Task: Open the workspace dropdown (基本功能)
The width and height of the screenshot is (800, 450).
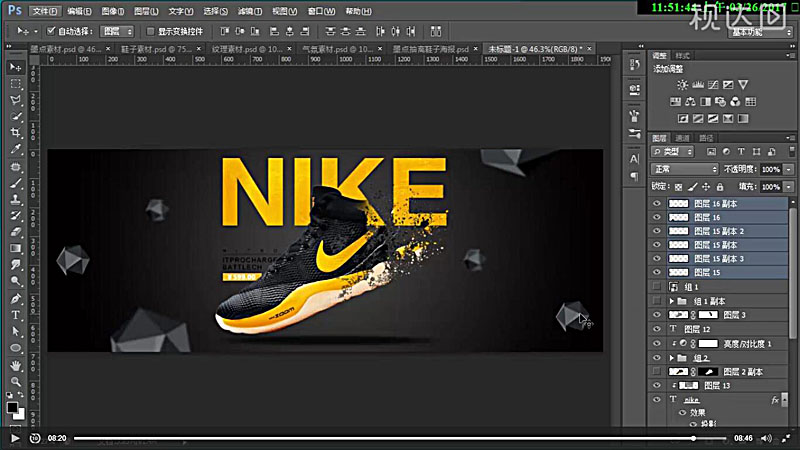Action: tap(761, 32)
